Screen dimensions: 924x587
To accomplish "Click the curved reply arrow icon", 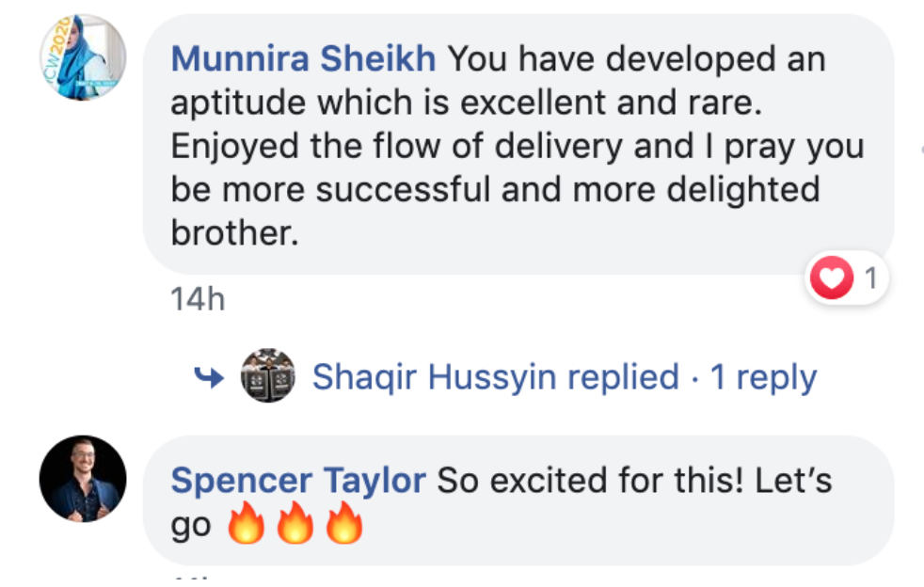I will point(209,378).
